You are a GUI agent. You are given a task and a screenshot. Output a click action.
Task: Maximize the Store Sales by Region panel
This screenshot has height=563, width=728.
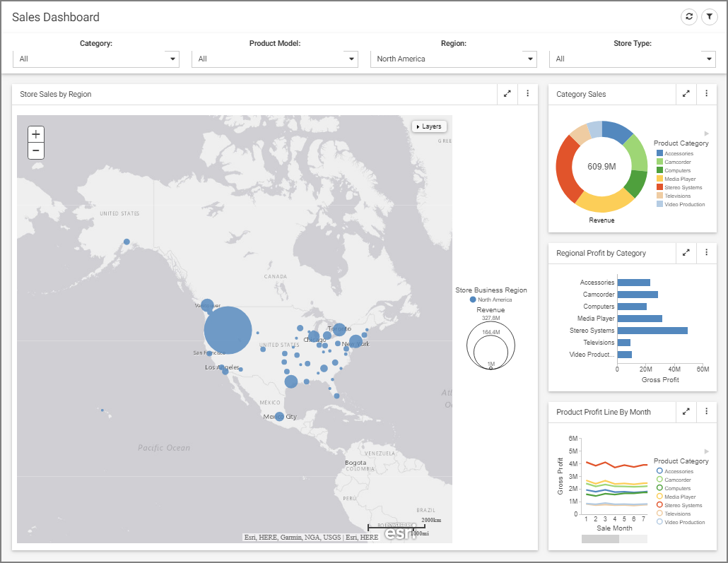pyautogui.click(x=507, y=93)
